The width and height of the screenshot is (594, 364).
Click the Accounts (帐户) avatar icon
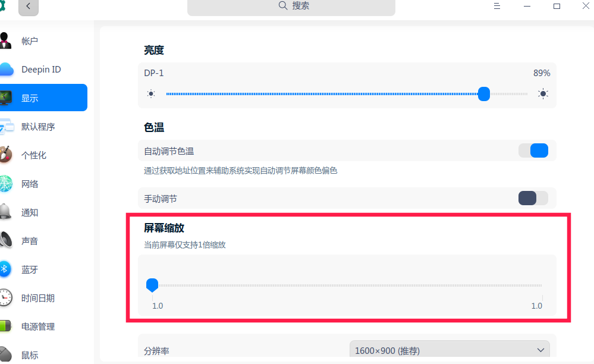pos(5,41)
